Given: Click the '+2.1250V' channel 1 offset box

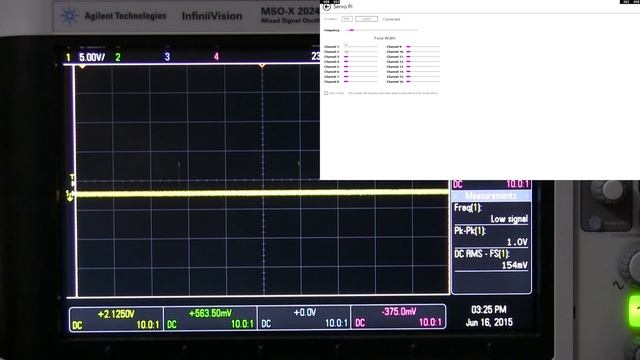Looking at the screenshot, I should 116,319.
